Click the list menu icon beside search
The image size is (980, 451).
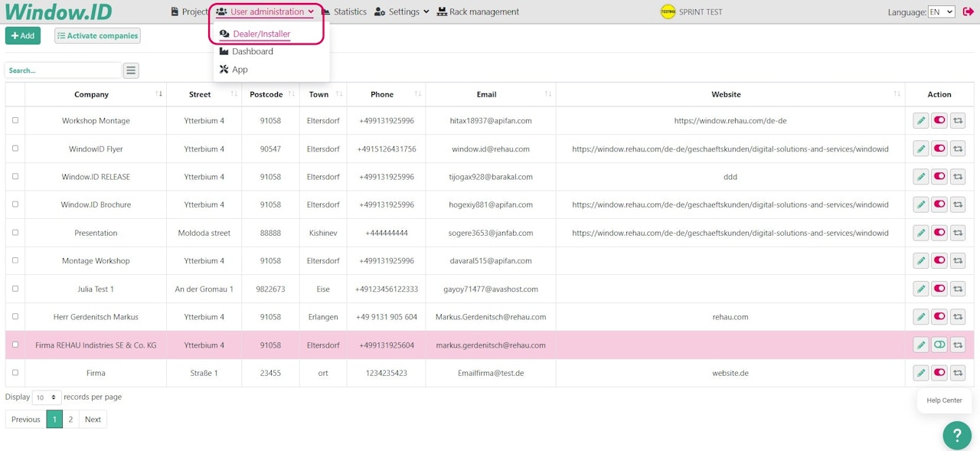click(132, 70)
